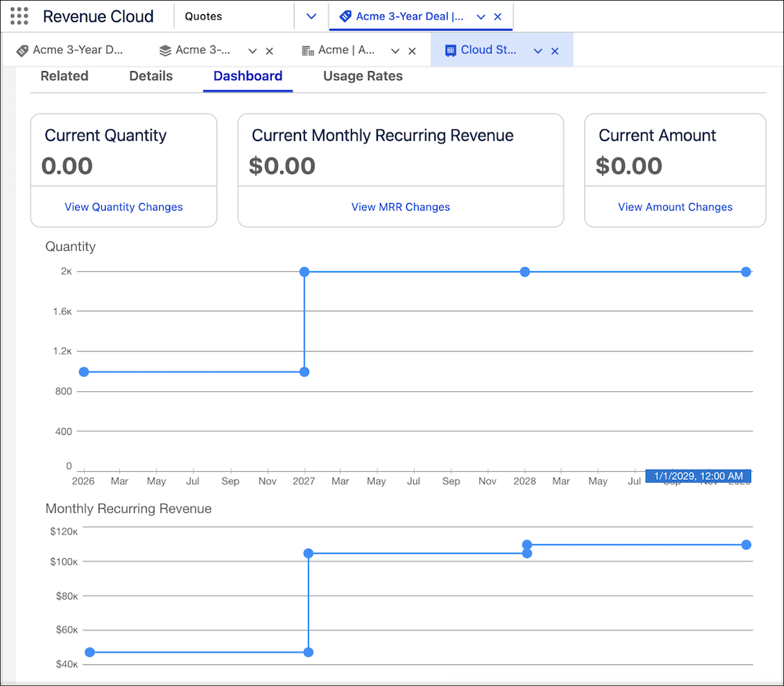
Task: Click the 2028 label on Quantity axis
Action: tap(524, 481)
